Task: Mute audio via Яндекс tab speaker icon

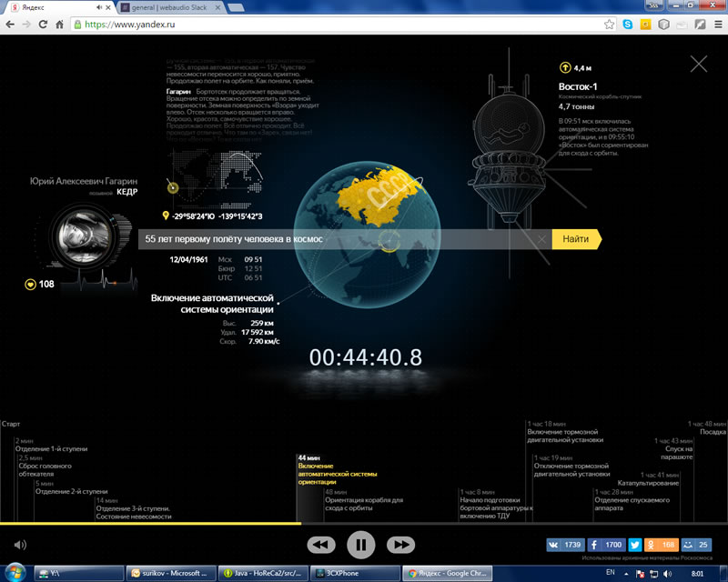Action: pyautogui.click(x=99, y=8)
